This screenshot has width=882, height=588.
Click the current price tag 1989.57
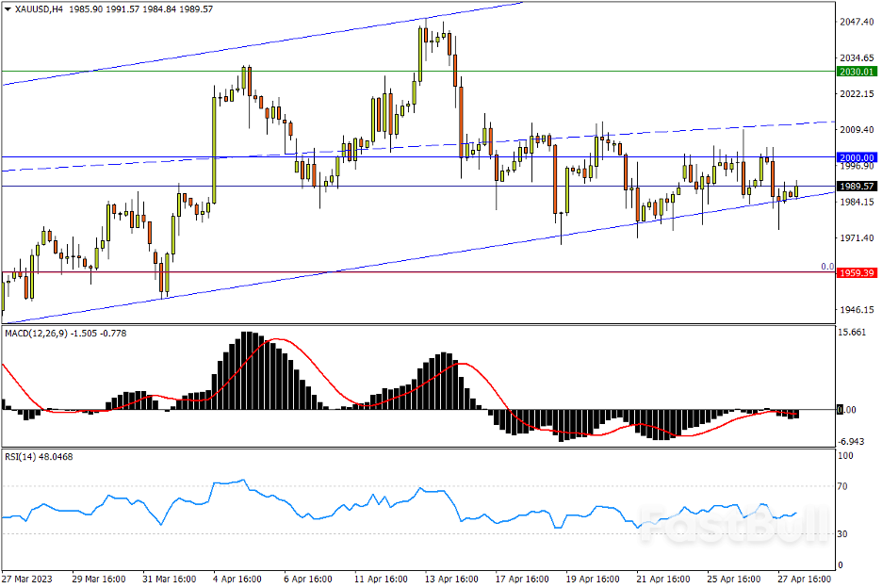857,187
